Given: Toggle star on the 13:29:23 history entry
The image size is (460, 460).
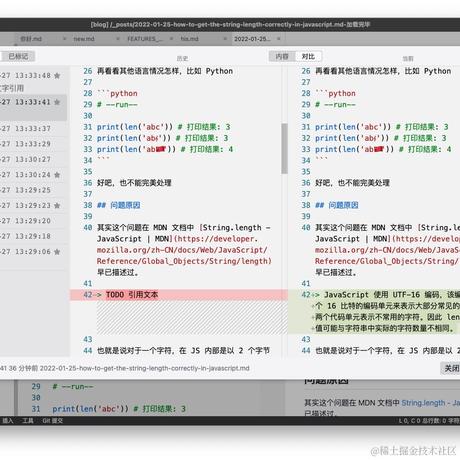Looking at the screenshot, I should [57, 205].
